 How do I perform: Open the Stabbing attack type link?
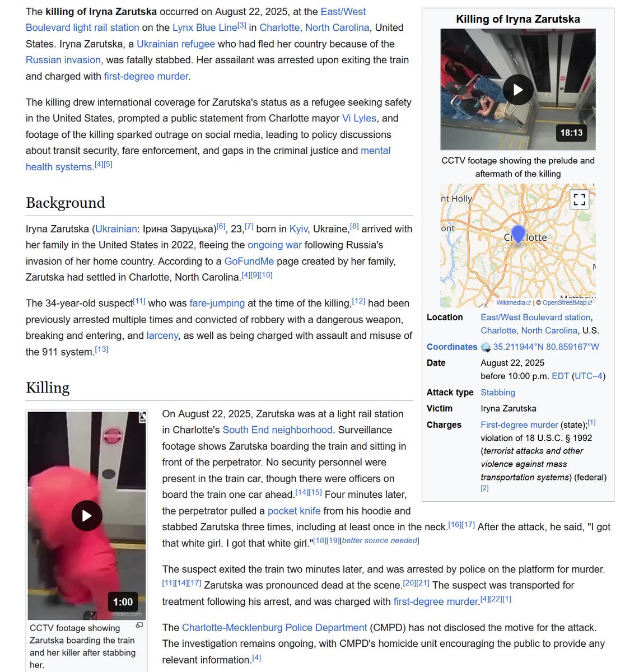498,392
